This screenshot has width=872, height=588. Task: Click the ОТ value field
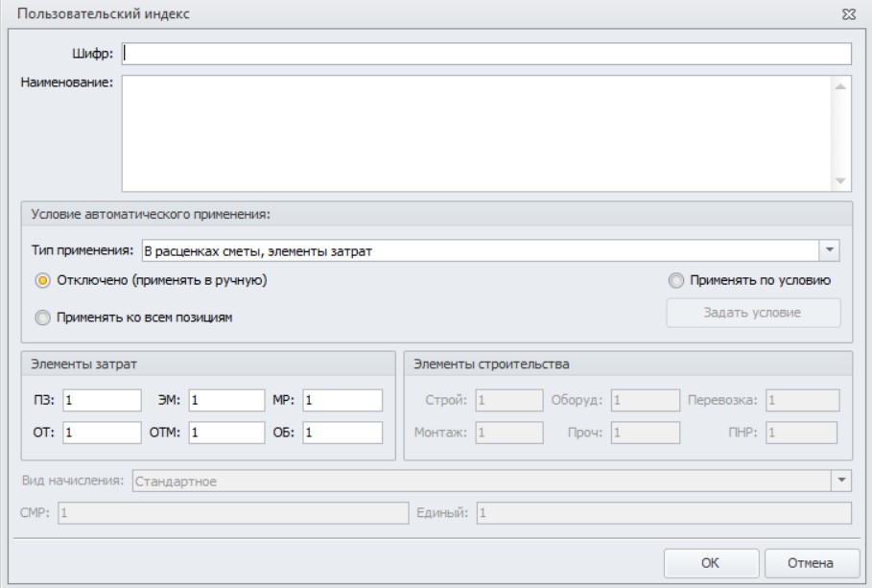point(102,433)
